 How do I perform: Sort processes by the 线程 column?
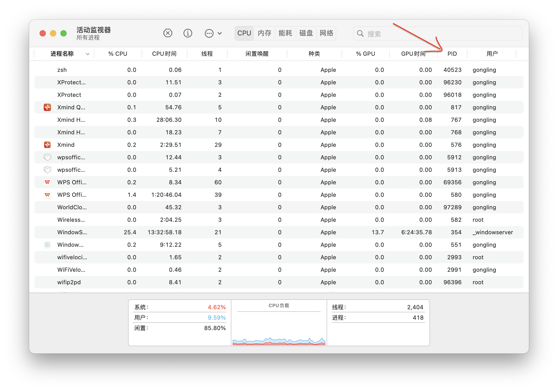tap(207, 54)
